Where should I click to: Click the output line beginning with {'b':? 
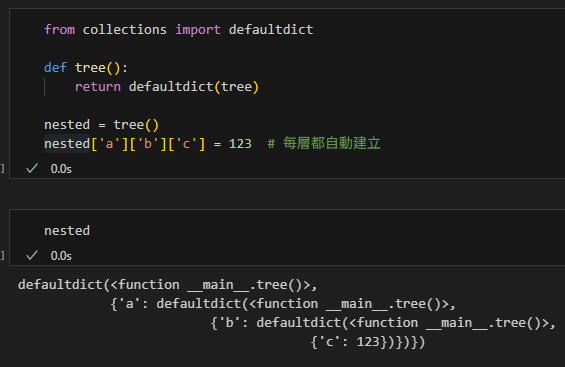(x=383, y=323)
